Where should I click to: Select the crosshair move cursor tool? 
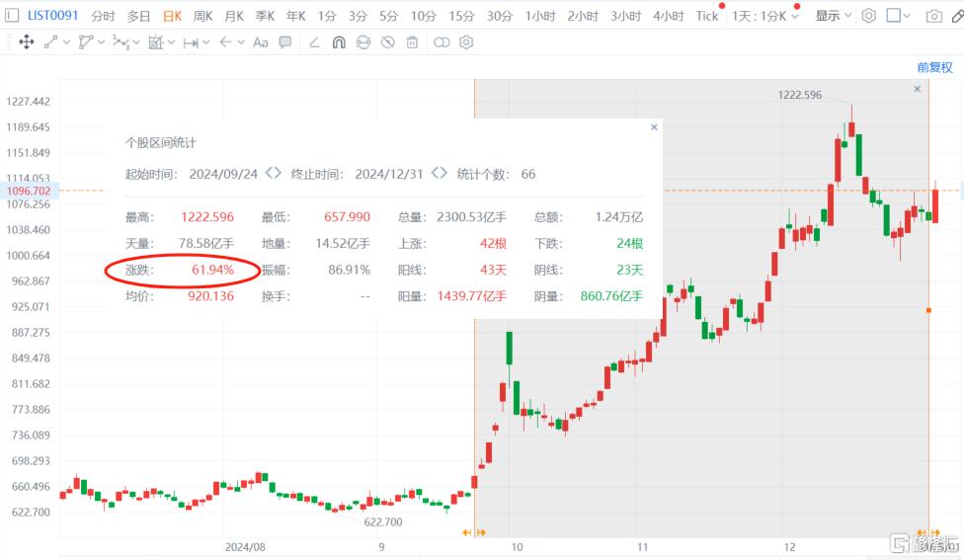pos(27,42)
